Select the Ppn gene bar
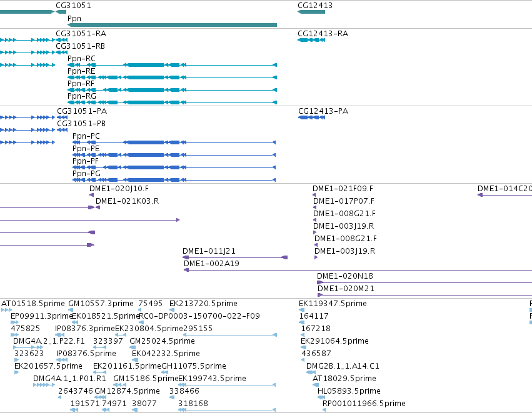The height and width of the screenshot is (413, 532). 173,25
